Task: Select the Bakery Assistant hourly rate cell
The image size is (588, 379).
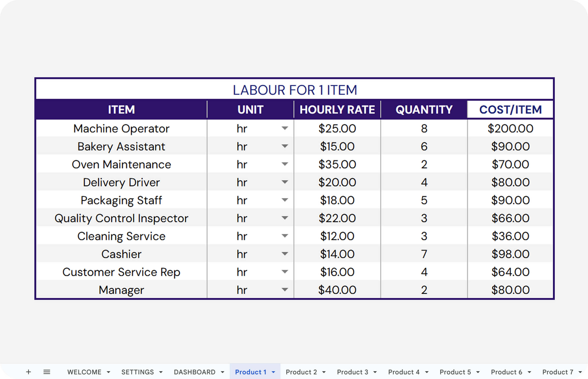Action: pyautogui.click(x=337, y=146)
